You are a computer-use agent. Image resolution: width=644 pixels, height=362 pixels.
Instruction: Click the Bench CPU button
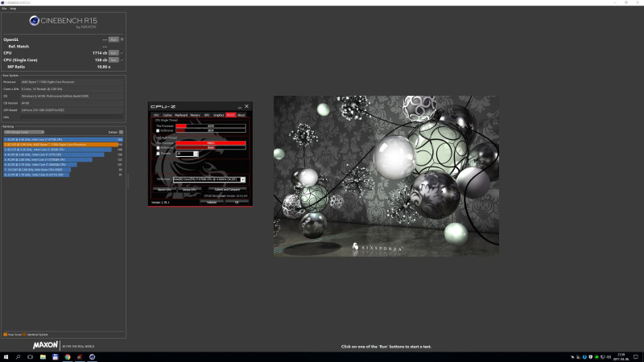click(165, 190)
